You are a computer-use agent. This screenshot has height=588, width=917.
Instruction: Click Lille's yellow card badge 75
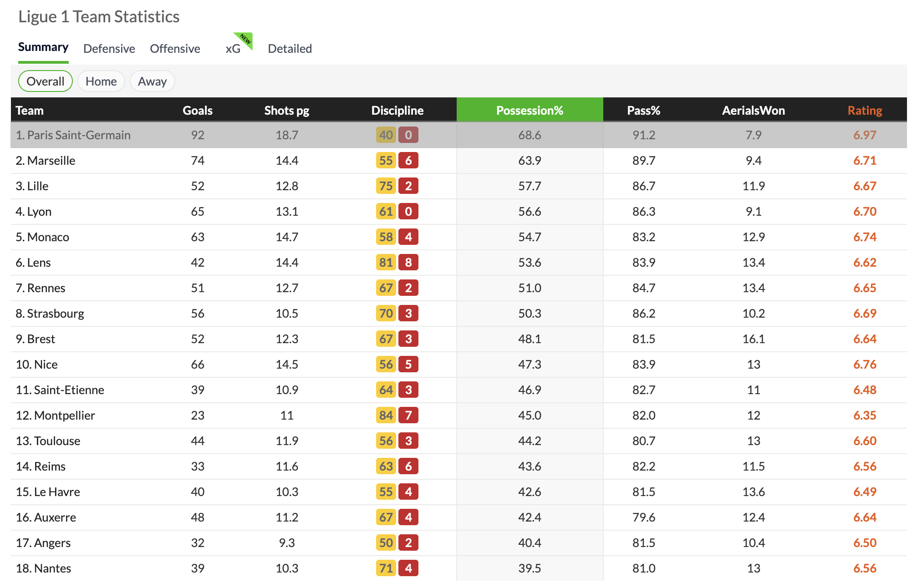[386, 186]
